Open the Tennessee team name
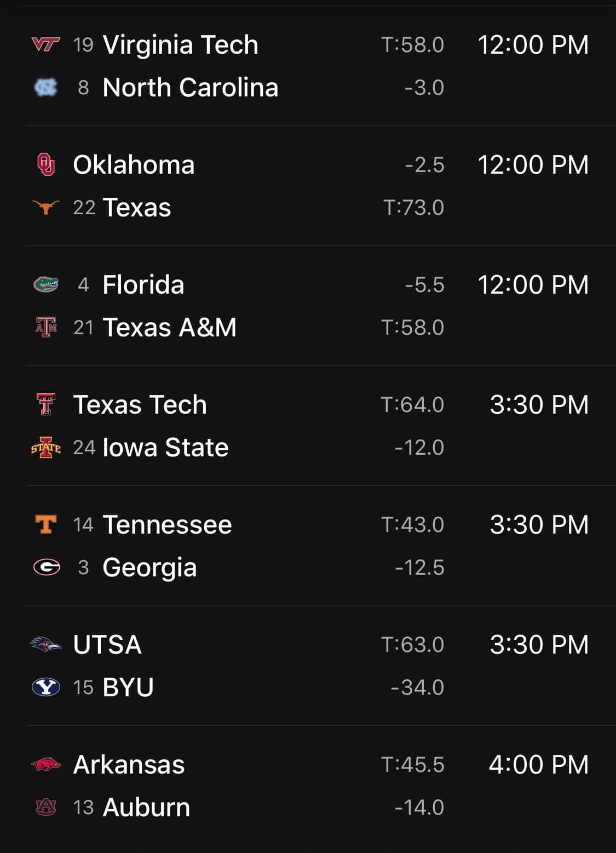 (168, 524)
